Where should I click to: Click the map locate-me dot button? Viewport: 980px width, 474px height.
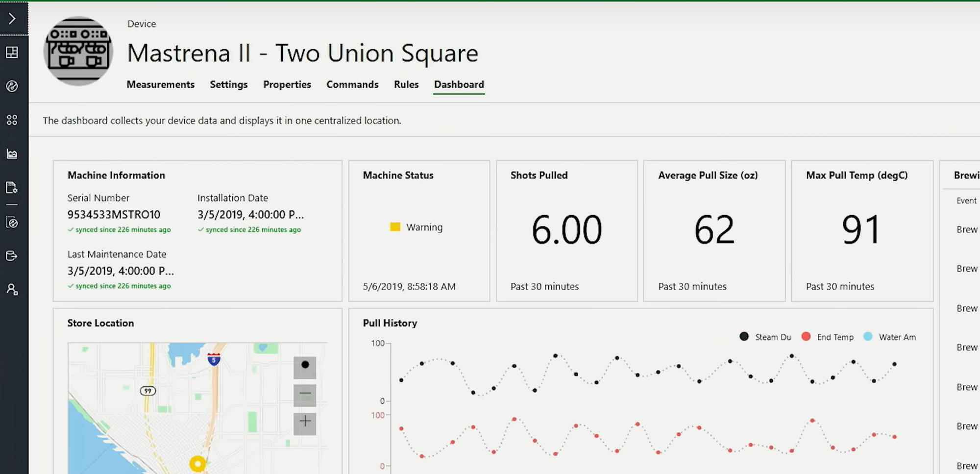305,367
